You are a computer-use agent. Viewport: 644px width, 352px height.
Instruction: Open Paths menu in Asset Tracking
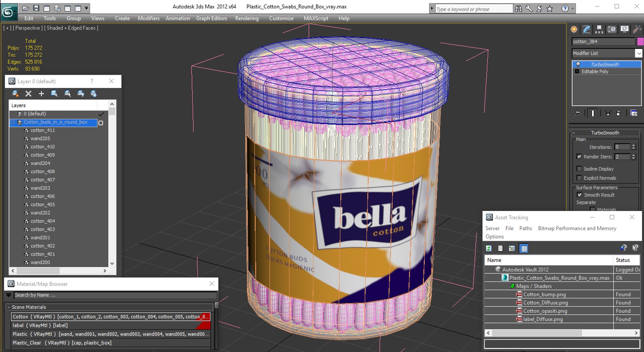[x=526, y=228]
